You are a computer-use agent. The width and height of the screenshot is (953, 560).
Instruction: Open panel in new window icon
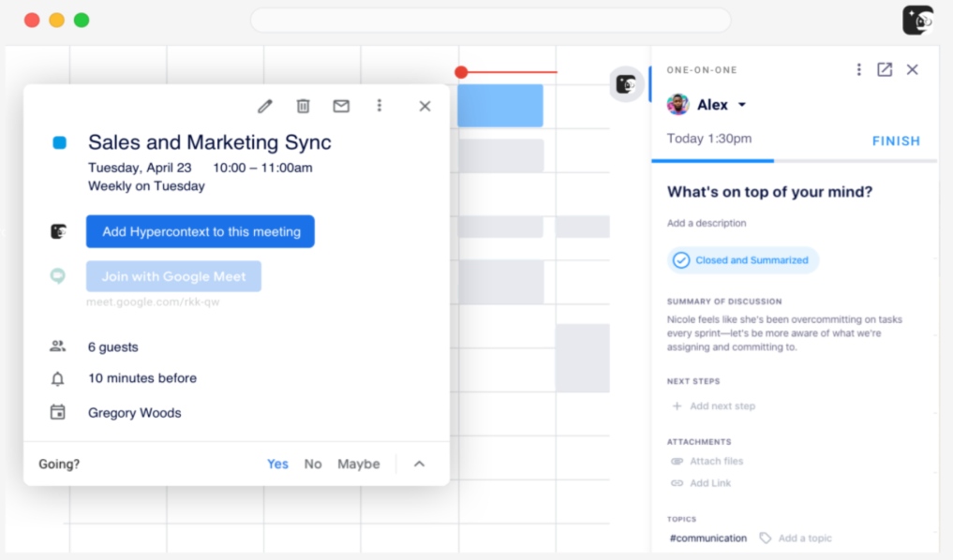click(x=885, y=70)
